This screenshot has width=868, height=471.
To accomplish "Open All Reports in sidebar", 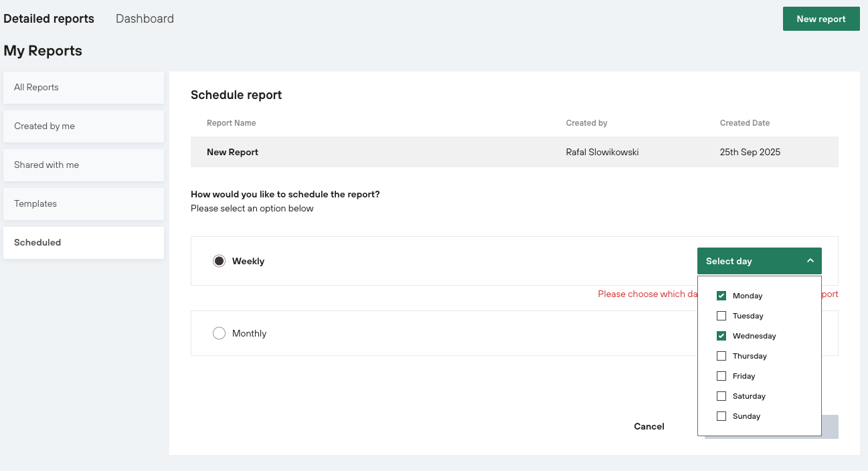I will pyautogui.click(x=83, y=88).
